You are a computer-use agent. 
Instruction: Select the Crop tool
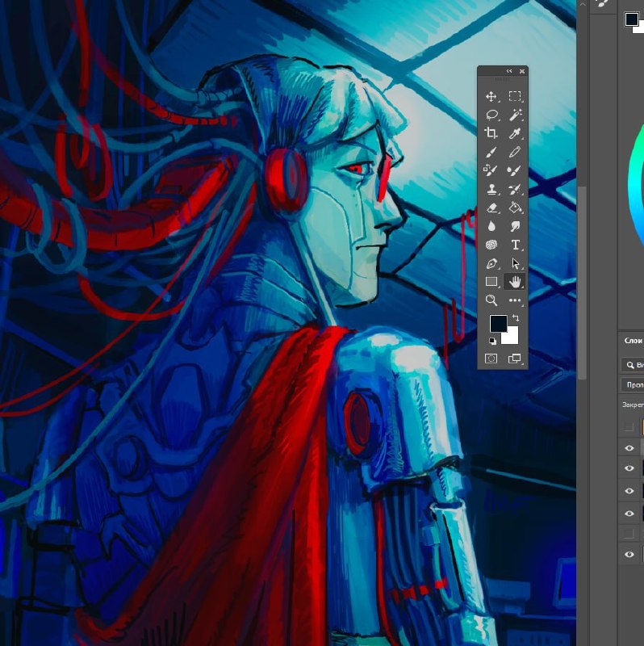click(491, 133)
